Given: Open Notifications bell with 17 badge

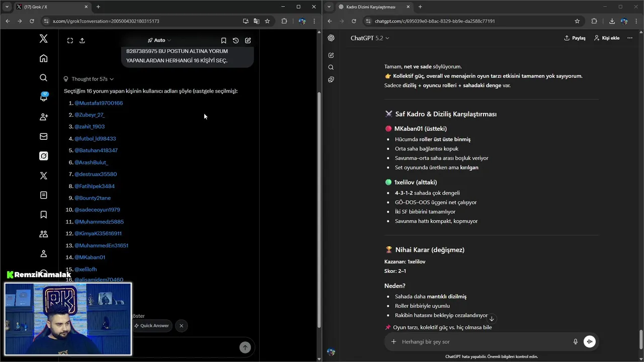Looking at the screenshot, I should pos(44,97).
